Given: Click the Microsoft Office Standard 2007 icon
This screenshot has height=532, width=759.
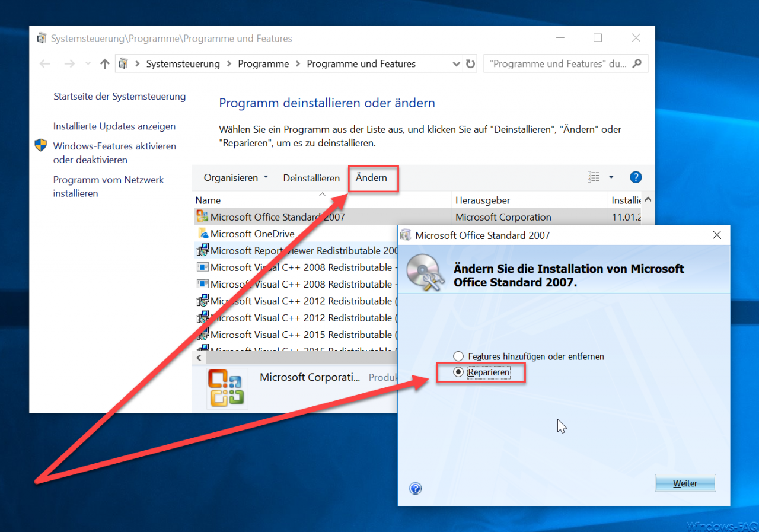Looking at the screenshot, I should click(x=202, y=217).
